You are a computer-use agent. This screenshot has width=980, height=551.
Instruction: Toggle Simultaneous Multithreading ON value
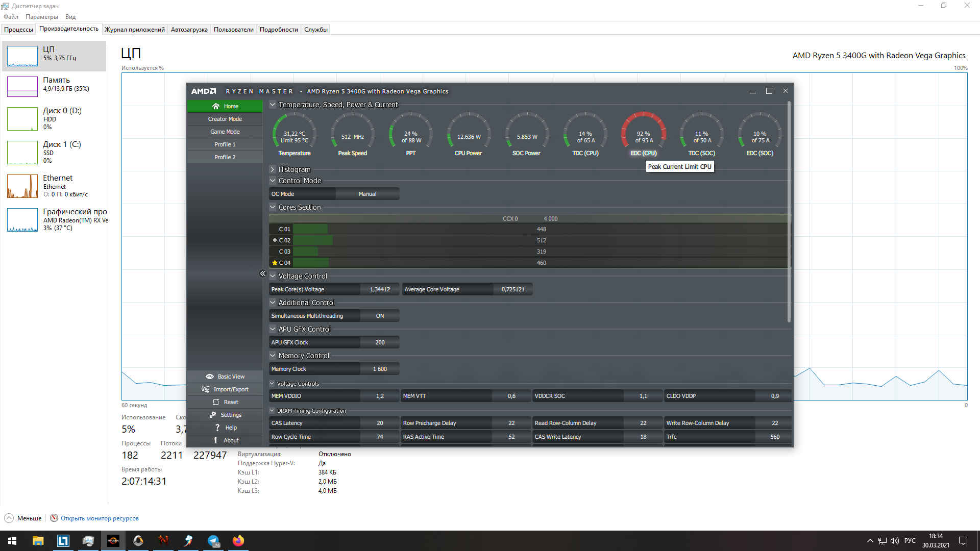pyautogui.click(x=380, y=316)
